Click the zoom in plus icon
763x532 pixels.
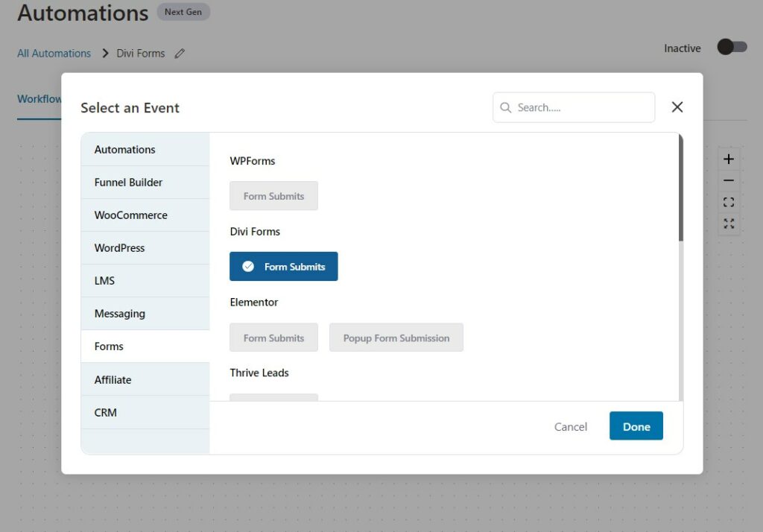(729, 159)
